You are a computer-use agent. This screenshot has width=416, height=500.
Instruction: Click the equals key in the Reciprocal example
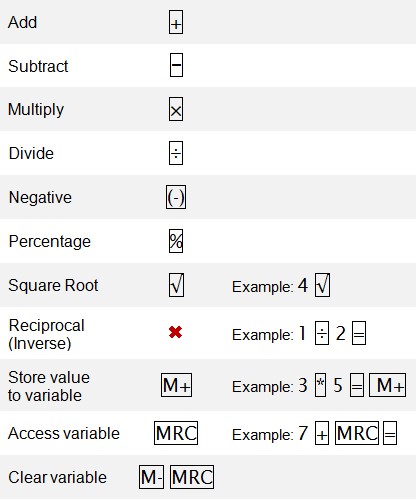click(x=359, y=333)
